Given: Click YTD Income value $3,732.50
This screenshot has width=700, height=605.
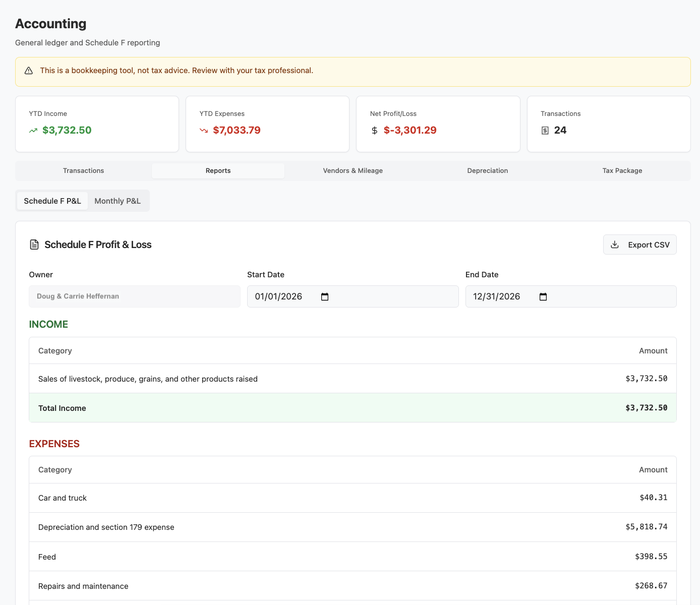Looking at the screenshot, I should click(67, 130).
